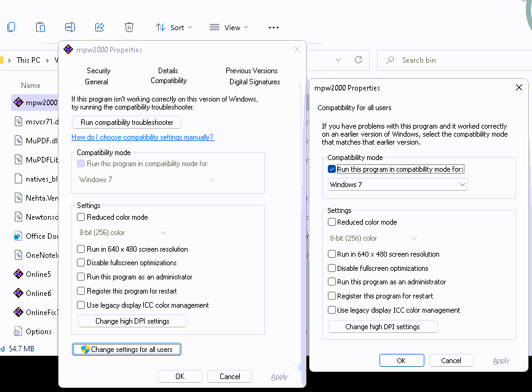This screenshot has width=532, height=392.
Task: Click the magnifier icon in Search bin box
Action: pos(390,60)
